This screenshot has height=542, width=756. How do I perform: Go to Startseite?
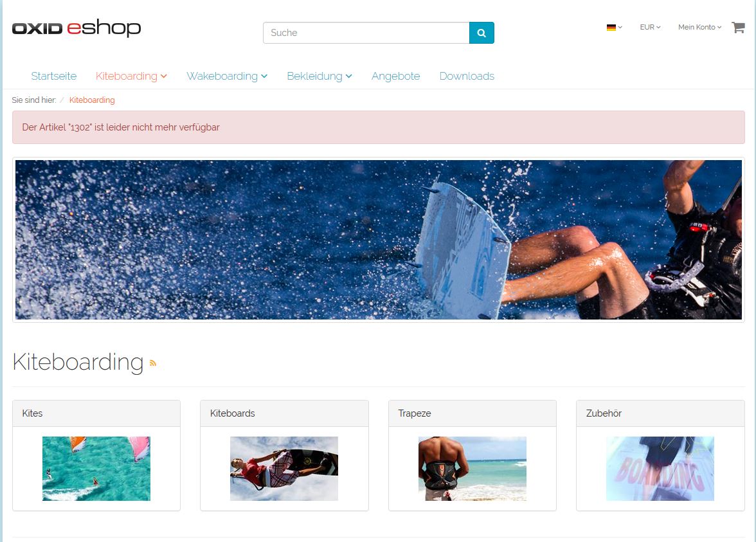pos(54,76)
